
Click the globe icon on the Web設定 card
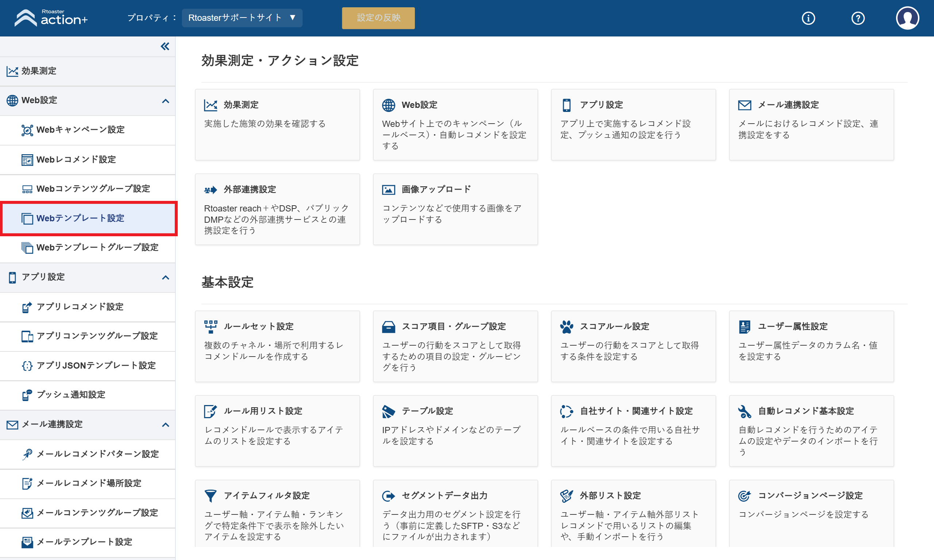pos(389,105)
